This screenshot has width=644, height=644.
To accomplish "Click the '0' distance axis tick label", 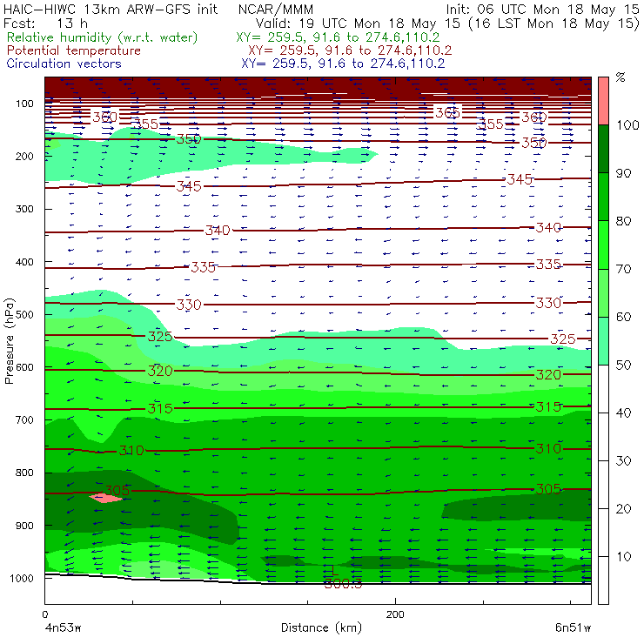I will [x=44, y=614].
